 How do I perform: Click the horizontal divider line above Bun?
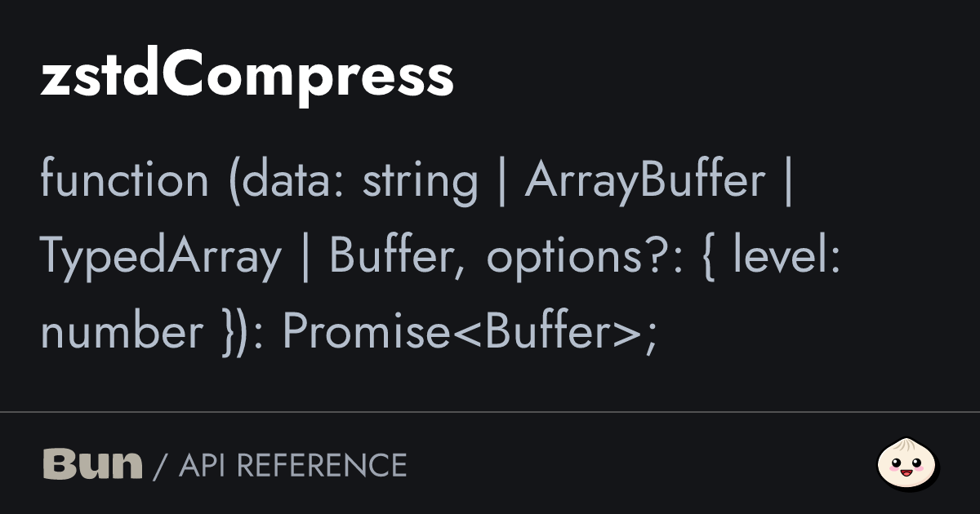pyautogui.click(x=490, y=412)
